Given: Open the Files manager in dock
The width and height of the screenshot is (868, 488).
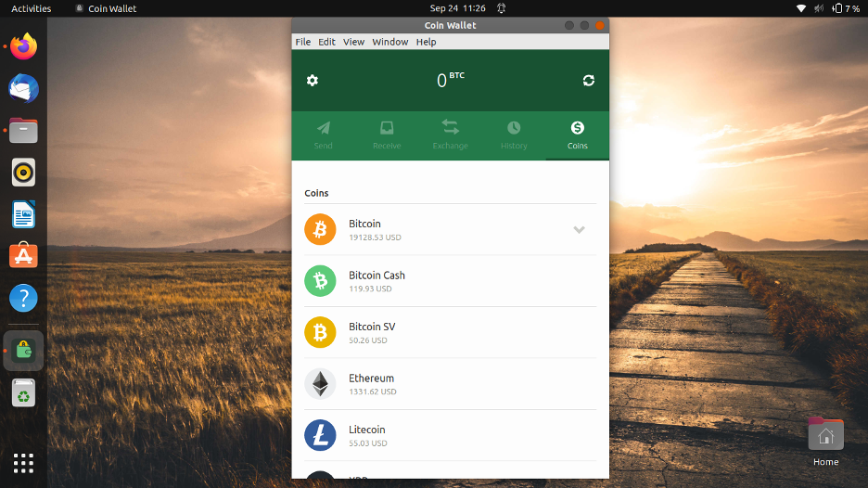Looking at the screenshot, I should coord(23,131).
